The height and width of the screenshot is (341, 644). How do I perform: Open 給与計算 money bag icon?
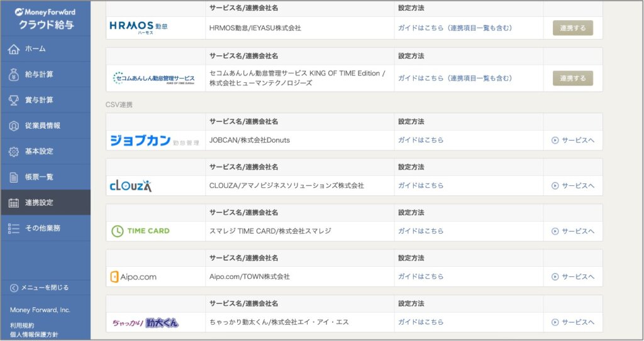click(14, 75)
